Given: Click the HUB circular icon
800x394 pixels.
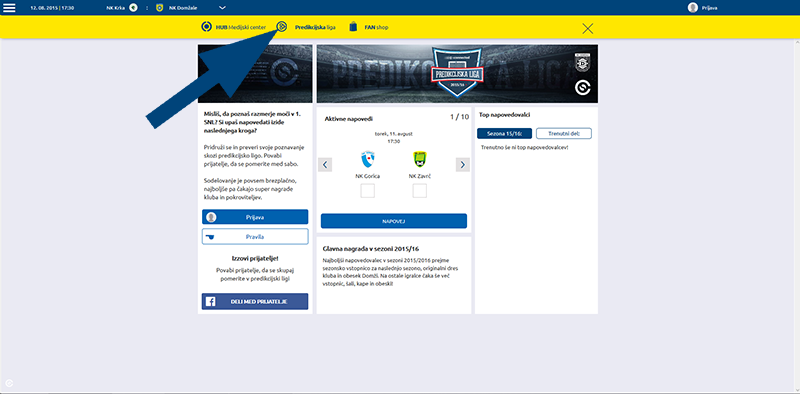Looking at the screenshot, I should [206, 27].
